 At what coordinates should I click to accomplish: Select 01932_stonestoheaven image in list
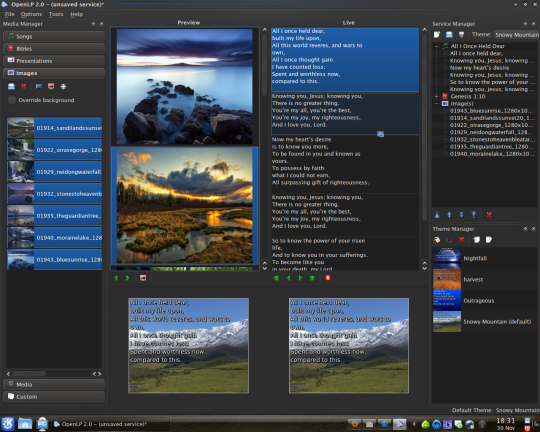54,194
